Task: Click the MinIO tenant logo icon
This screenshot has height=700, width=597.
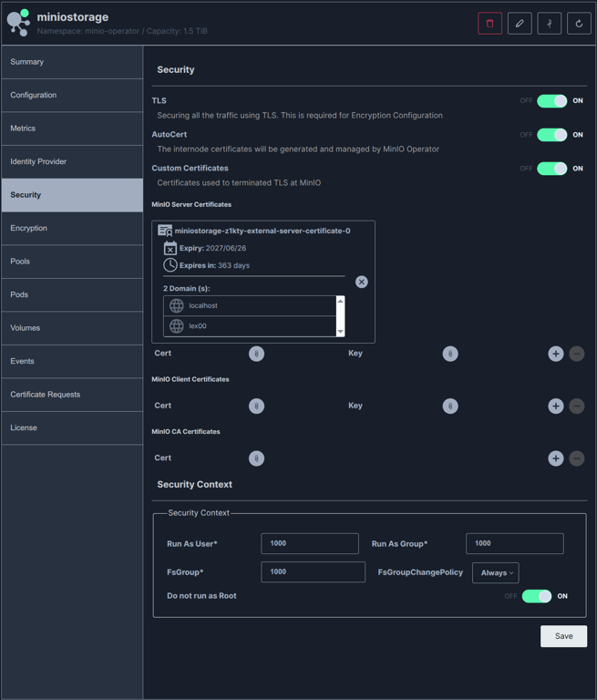Action: pos(18,22)
